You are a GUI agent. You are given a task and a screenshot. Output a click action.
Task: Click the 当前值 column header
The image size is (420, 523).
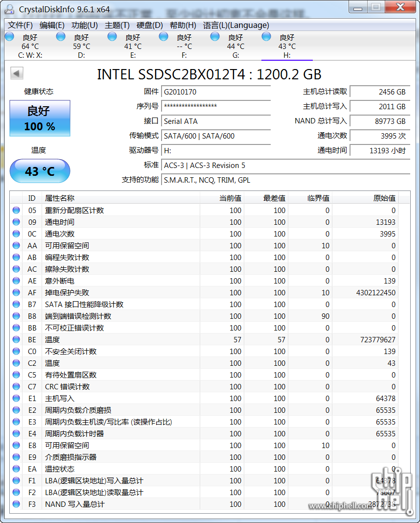click(222, 198)
